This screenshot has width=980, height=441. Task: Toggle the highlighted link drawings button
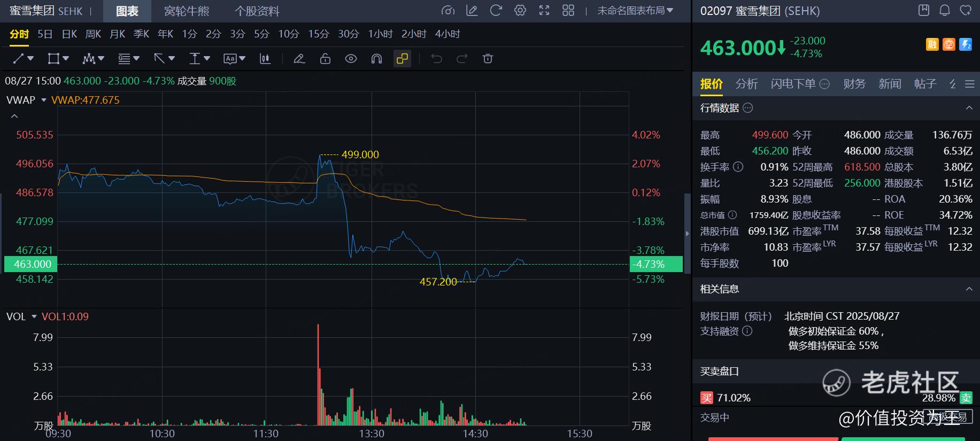tap(402, 59)
